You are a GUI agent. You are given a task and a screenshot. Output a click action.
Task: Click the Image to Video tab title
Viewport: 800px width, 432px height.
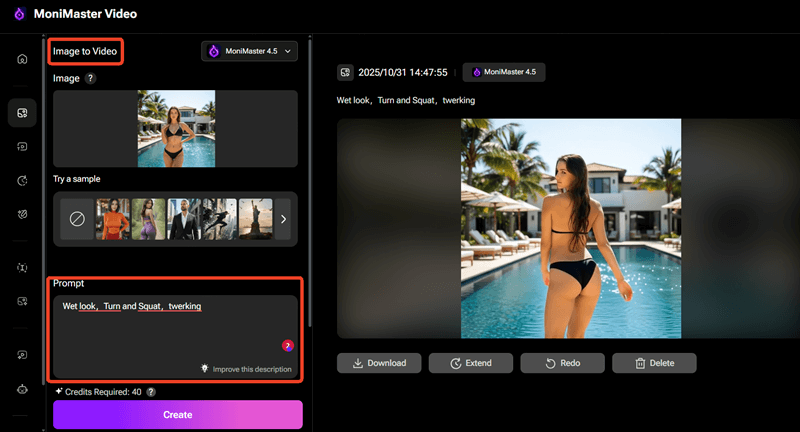85,51
